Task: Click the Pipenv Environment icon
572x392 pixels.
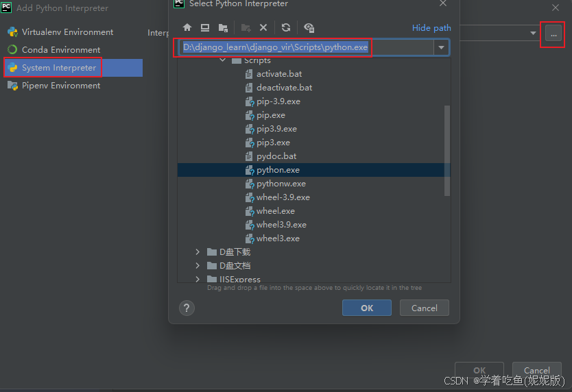Action: [13, 86]
